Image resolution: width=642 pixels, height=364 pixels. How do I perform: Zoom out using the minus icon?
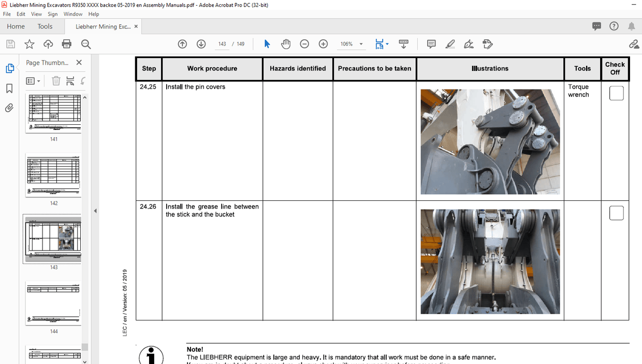pyautogui.click(x=304, y=44)
